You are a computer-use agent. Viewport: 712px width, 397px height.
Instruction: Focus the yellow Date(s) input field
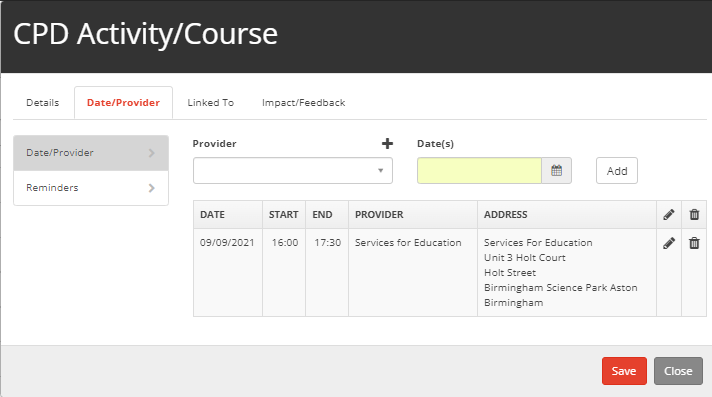coord(480,171)
